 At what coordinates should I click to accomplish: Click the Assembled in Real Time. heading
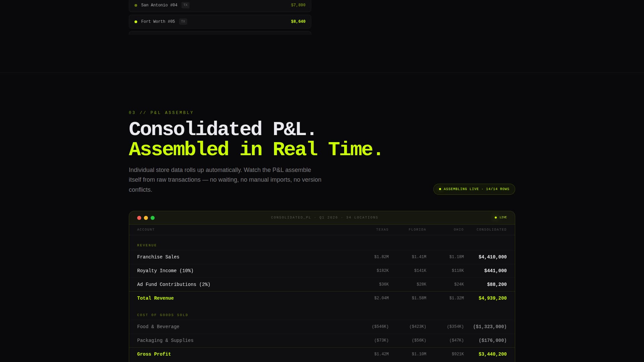point(256,149)
